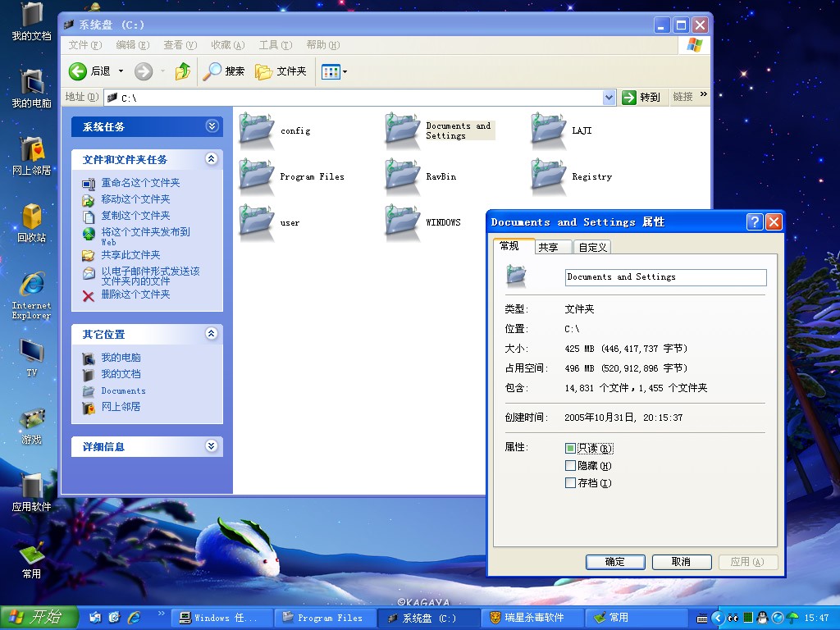Select the WINDOWS folder icon
This screenshot has width=840, height=630.
point(403,221)
